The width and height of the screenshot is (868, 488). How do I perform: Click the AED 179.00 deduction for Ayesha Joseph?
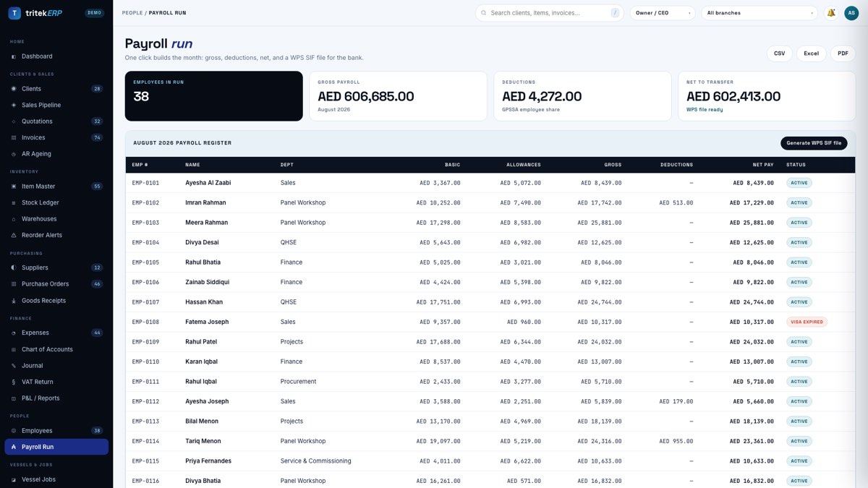[676, 401]
